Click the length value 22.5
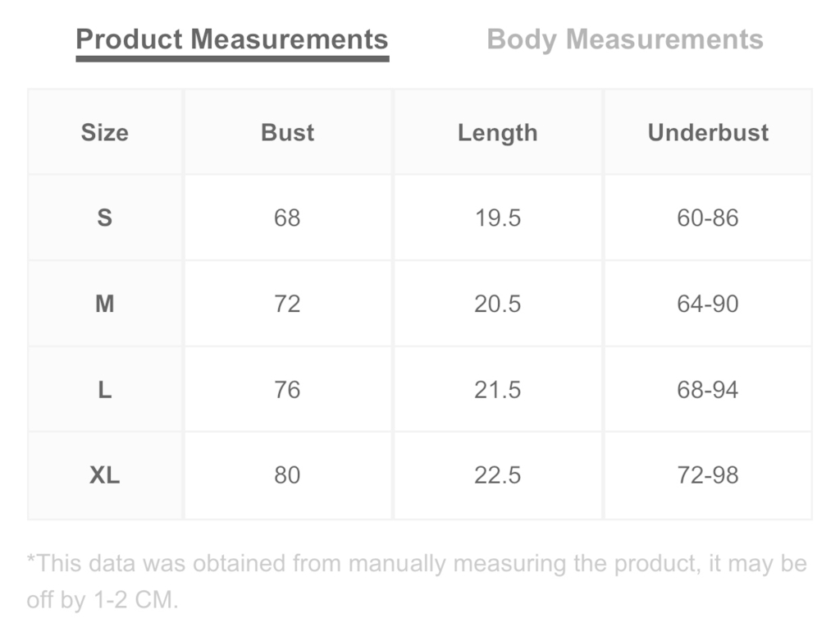The width and height of the screenshot is (840, 637). tap(498, 475)
